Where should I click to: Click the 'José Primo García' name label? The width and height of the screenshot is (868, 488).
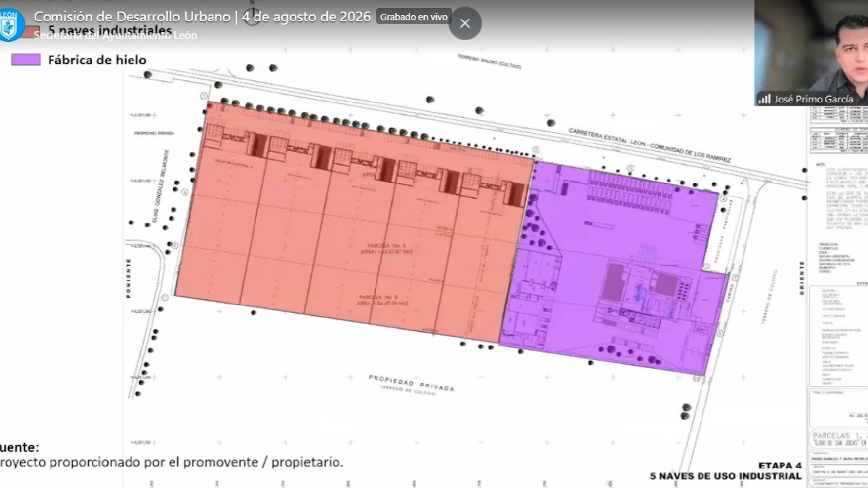click(x=814, y=99)
